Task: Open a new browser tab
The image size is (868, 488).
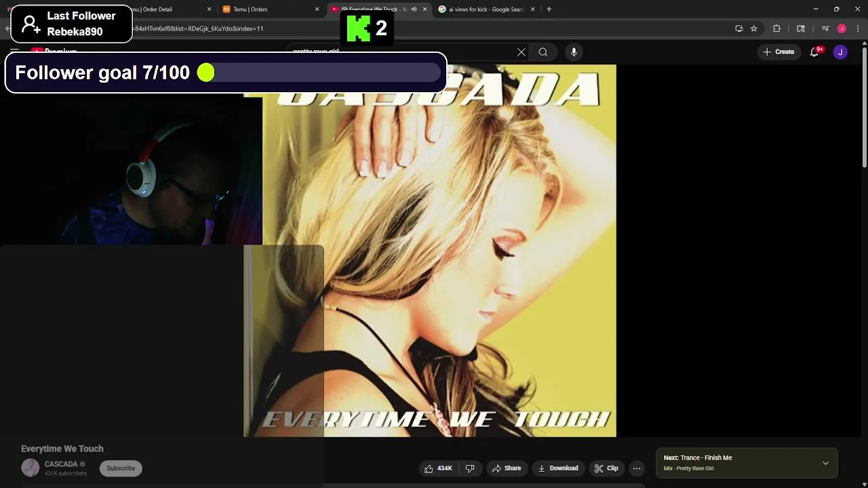Action: [x=549, y=9]
